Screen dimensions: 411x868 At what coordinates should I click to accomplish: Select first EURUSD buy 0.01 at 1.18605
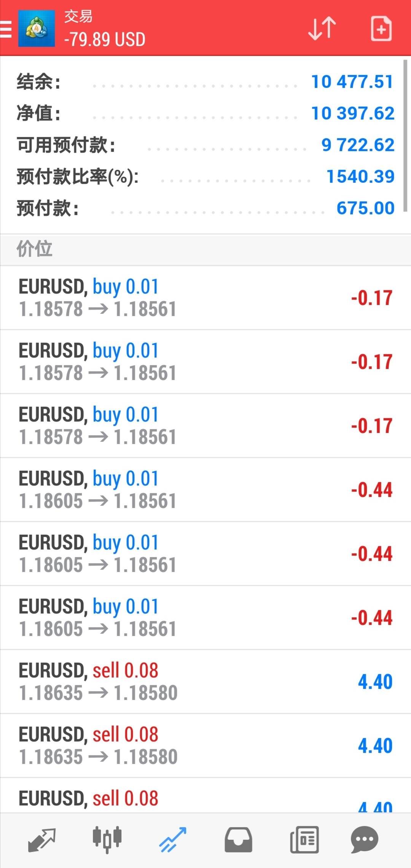(x=205, y=490)
